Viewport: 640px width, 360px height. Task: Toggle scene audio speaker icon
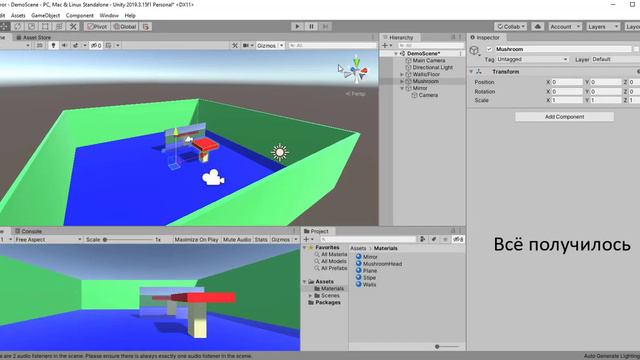tap(64, 45)
